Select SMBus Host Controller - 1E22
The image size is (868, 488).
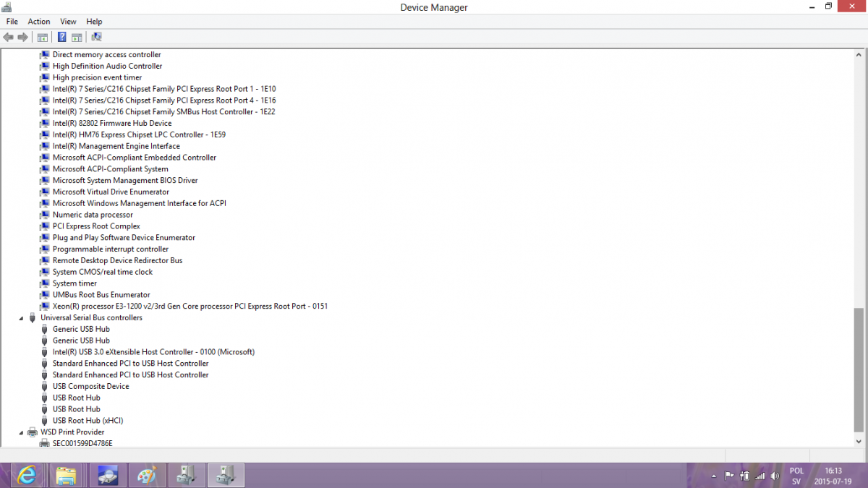(x=164, y=112)
